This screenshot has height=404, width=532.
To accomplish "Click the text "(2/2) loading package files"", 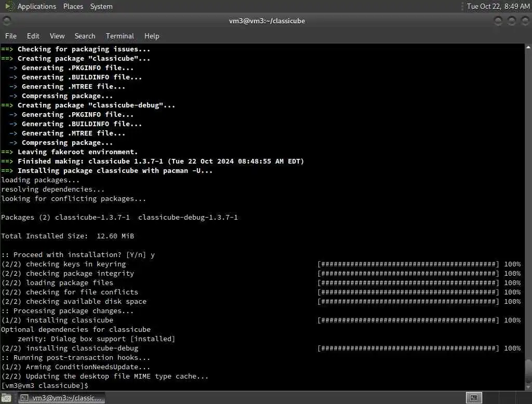I will [x=57, y=283].
